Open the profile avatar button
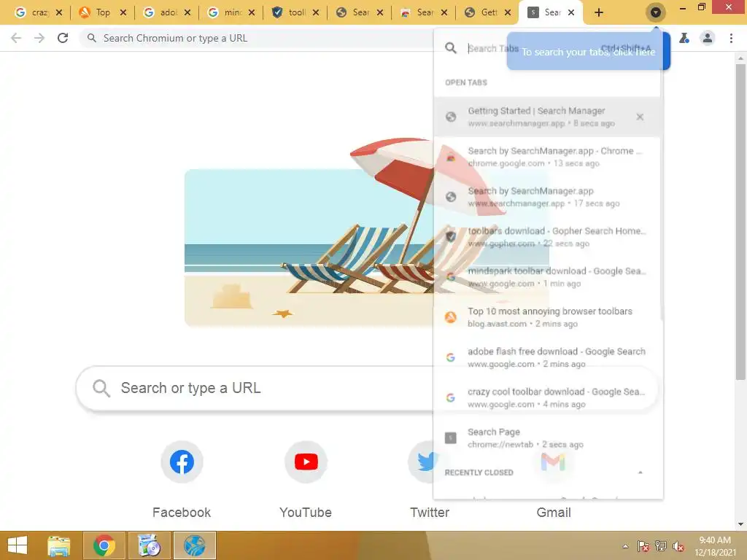 (708, 38)
